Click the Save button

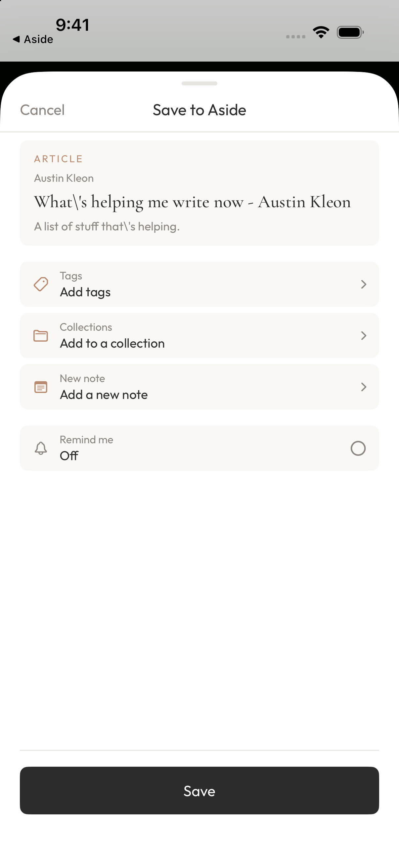click(x=199, y=791)
